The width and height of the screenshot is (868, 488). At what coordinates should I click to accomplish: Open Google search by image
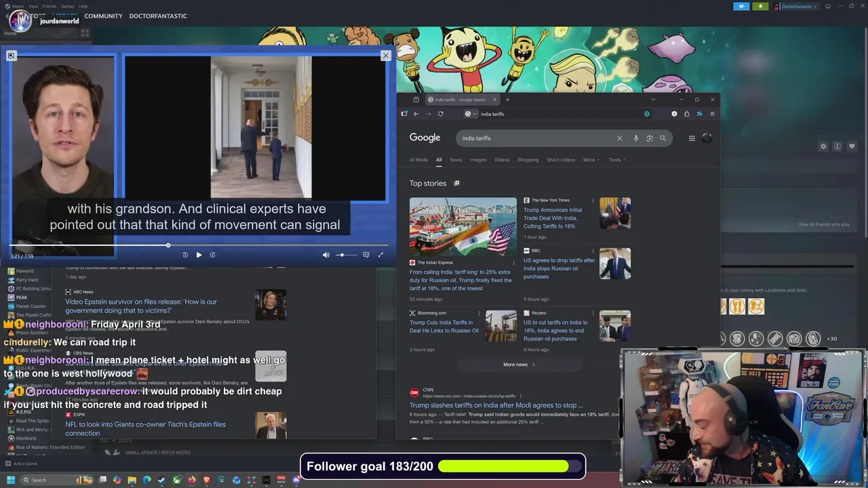[649, 138]
